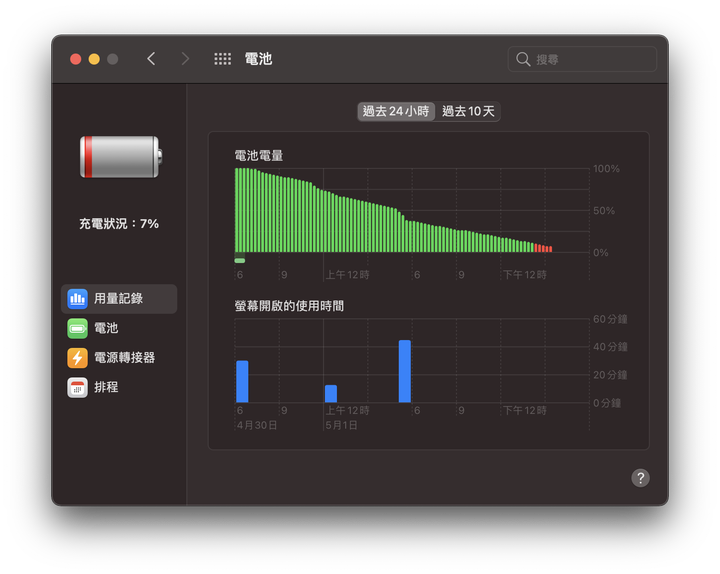
Task: Show all preferences grid icon
Action: [223, 59]
